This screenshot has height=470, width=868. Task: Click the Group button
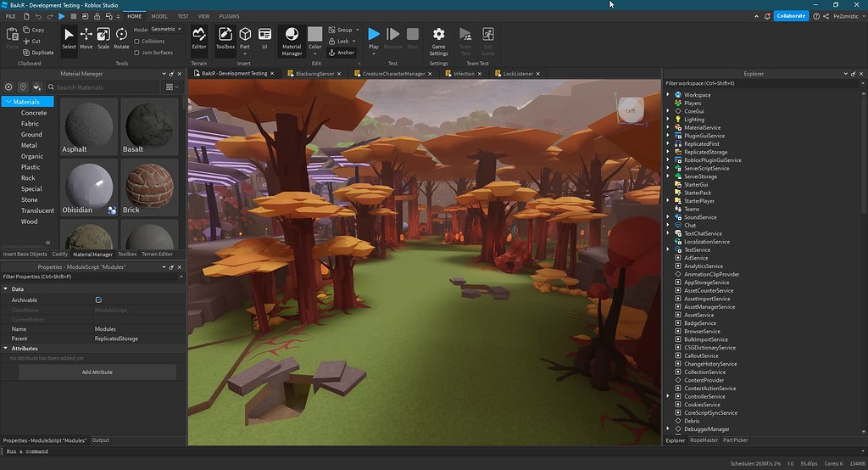tap(343, 30)
